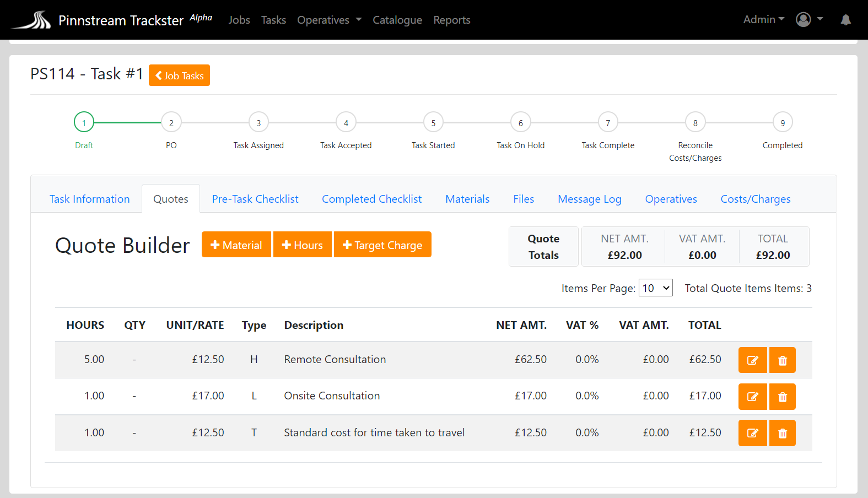This screenshot has width=868, height=498.
Task: Change the Items Per Page selector
Action: pyautogui.click(x=655, y=288)
